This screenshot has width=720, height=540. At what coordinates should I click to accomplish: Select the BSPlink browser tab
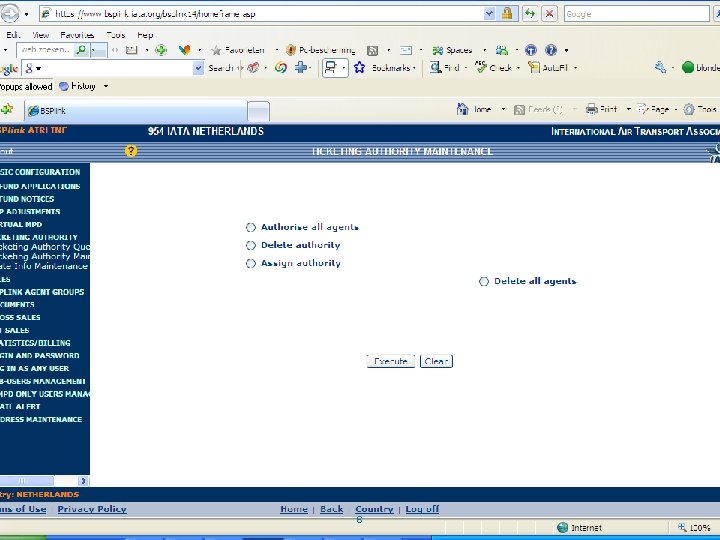pos(135,111)
